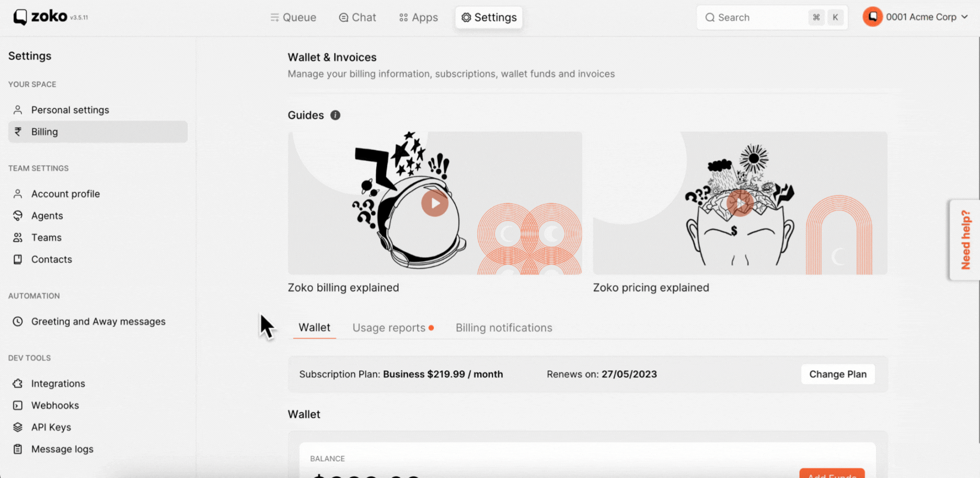980x478 pixels.
Task: Click the clock icon beside Greeting messages
Action: tap(18, 321)
